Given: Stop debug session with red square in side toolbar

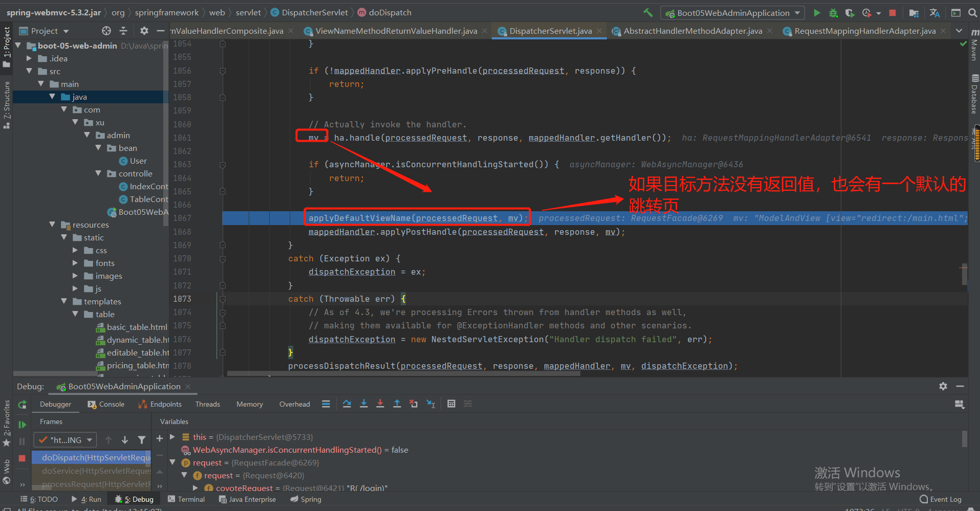Looking at the screenshot, I should [x=22, y=458].
